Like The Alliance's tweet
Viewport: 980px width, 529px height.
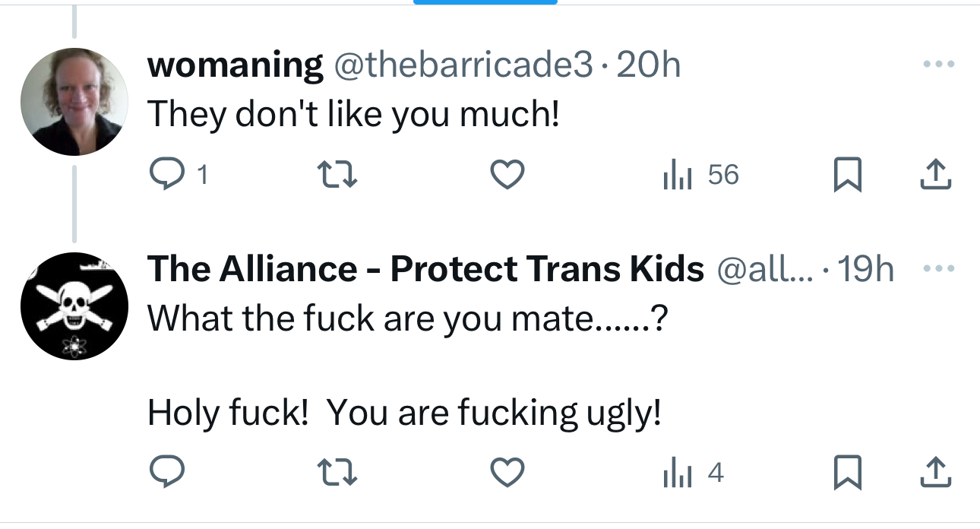point(507,474)
